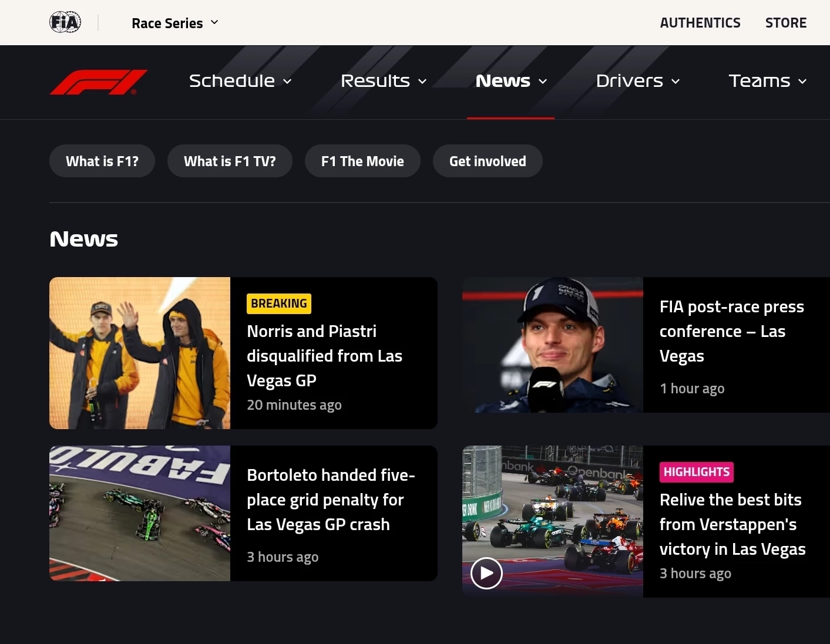Open the Schedule menu chevron
The image size is (830, 644).
[x=287, y=82]
